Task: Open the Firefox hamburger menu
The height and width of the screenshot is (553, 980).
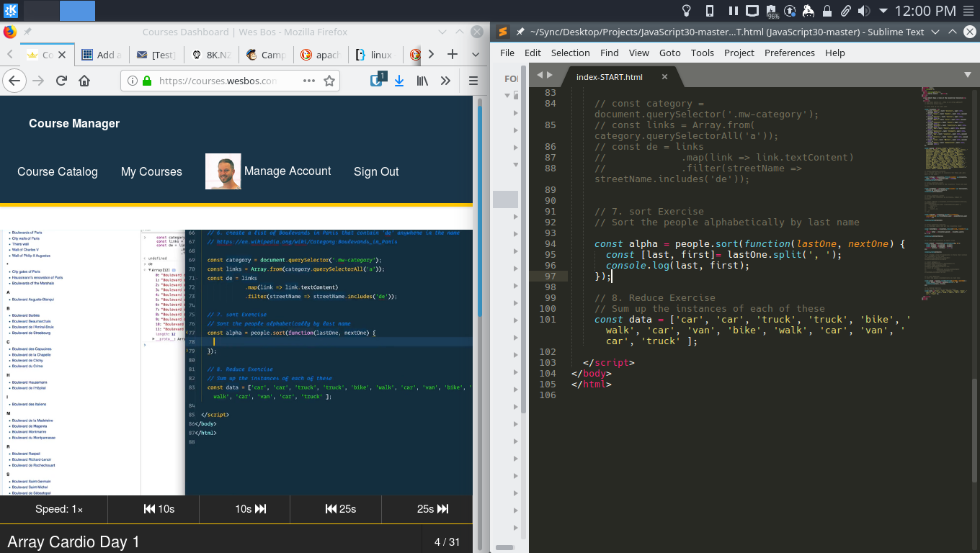Action: (473, 81)
